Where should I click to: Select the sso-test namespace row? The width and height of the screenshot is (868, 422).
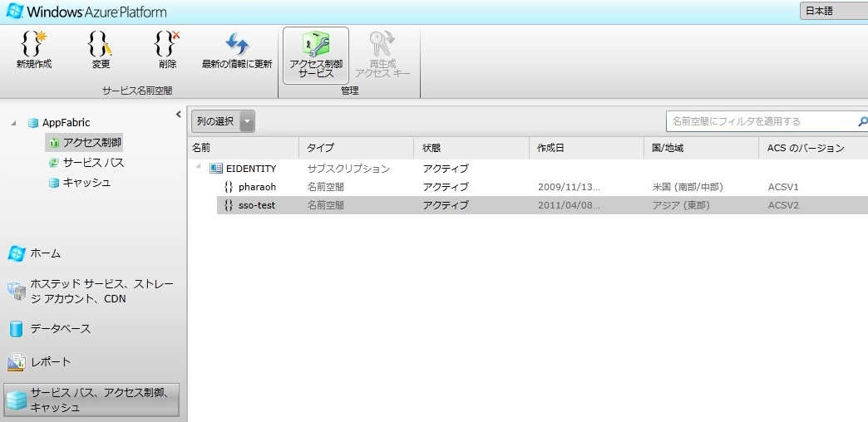point(542,205)
